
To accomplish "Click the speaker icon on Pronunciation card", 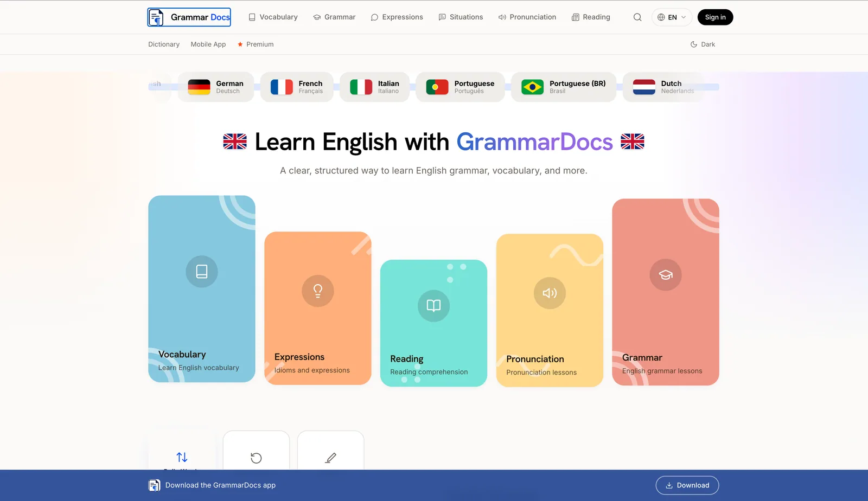I will 550,293.
